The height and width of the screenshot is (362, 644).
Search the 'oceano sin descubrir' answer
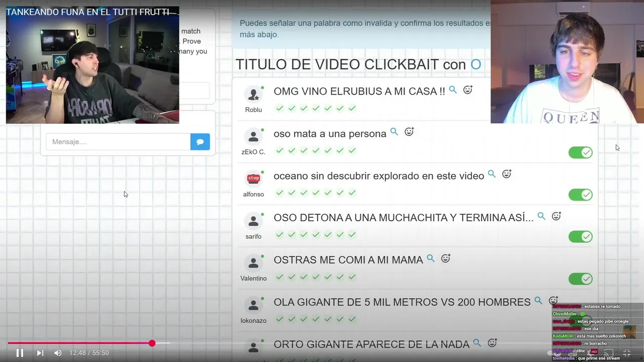(492, 174)
